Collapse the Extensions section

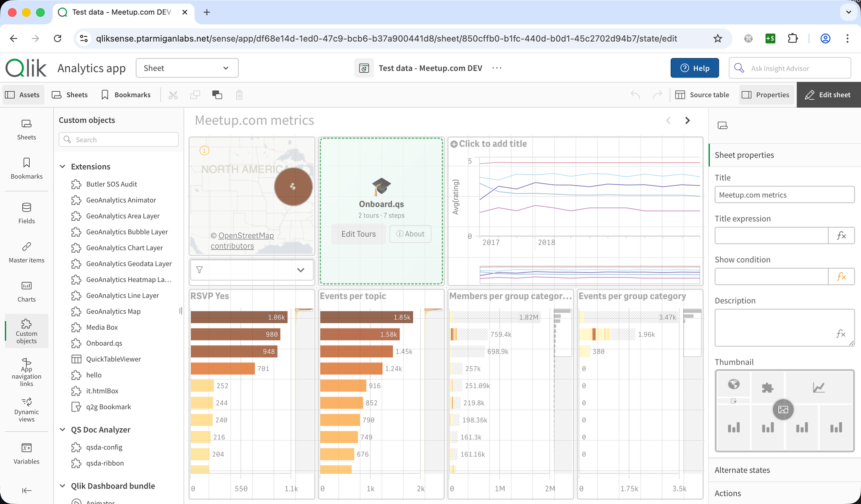[x=63, y=167]
